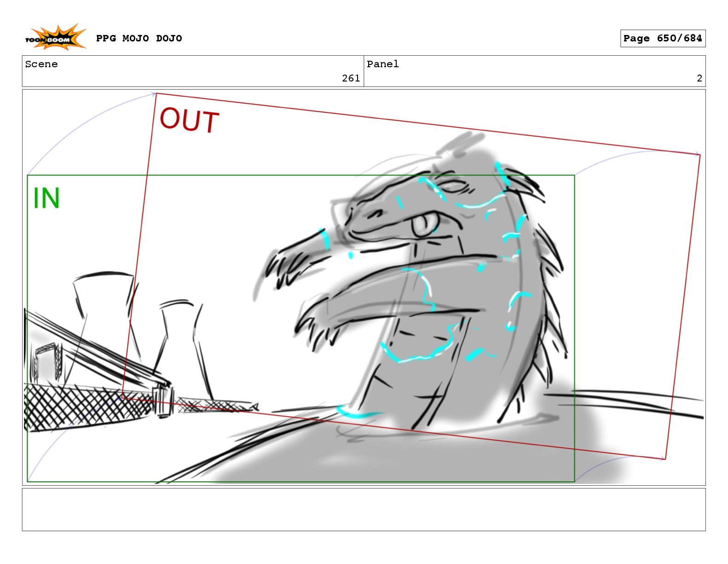Click the empty notes box below panel

coord(364,510)
